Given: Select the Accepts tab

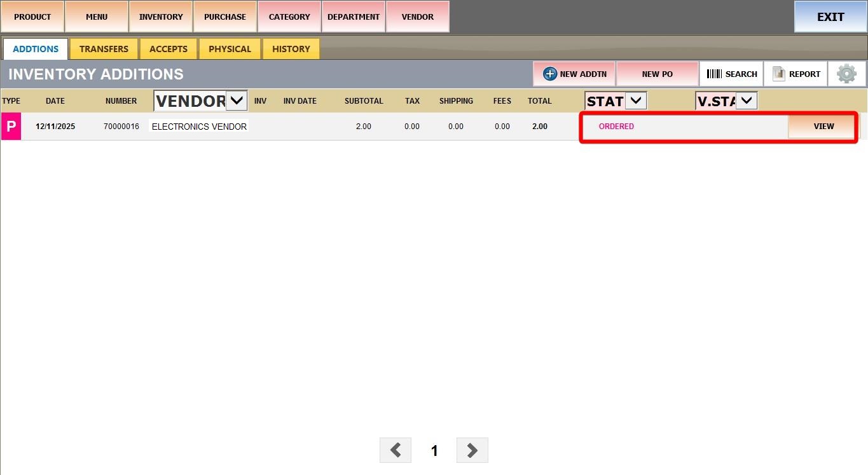Looking at the screenshot, I should click(168, 49).
